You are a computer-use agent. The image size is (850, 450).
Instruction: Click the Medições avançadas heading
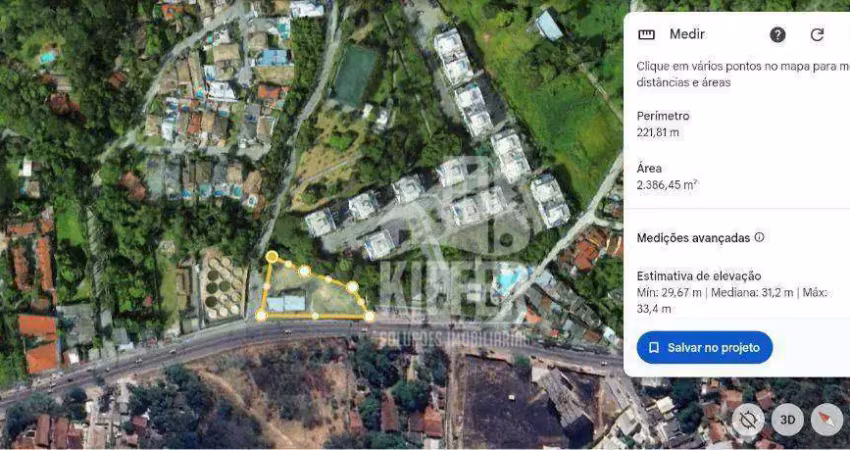point(693,237)
